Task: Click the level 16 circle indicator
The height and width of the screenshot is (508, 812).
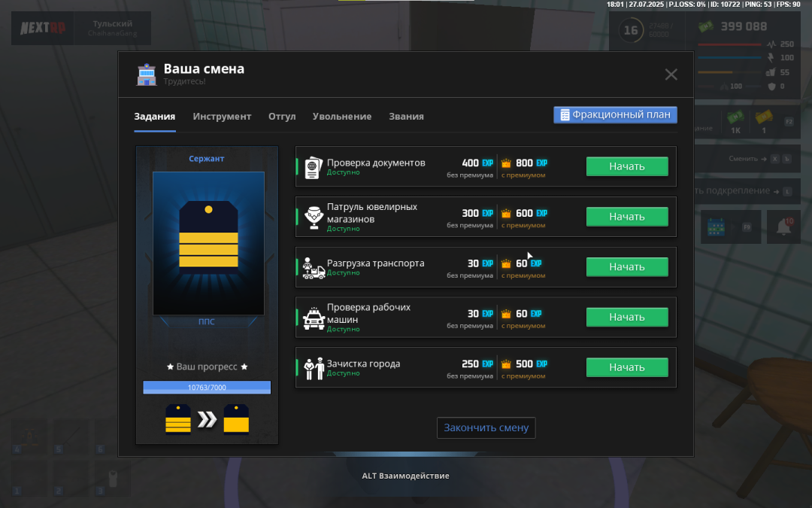Action: click(x=631, y=31)
